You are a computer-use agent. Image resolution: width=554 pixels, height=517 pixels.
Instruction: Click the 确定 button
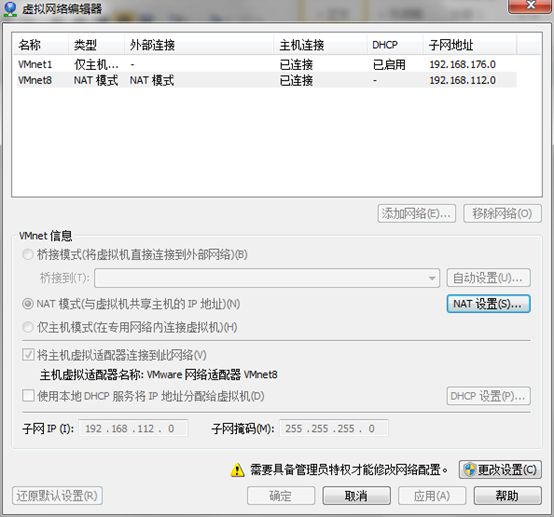coord(281,496)
